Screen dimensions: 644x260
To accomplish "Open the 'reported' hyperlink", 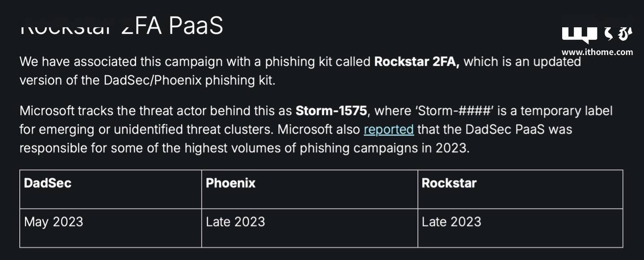I will coord(389,129).
